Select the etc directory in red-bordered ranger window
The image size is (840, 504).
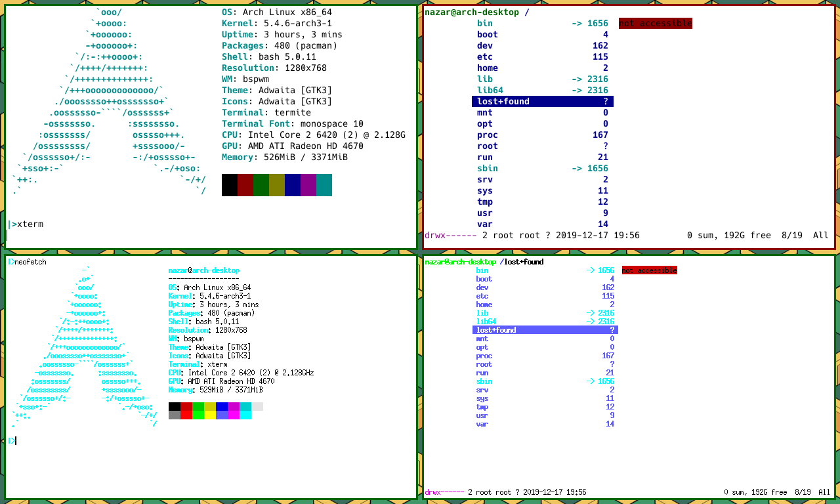(543, 57)
